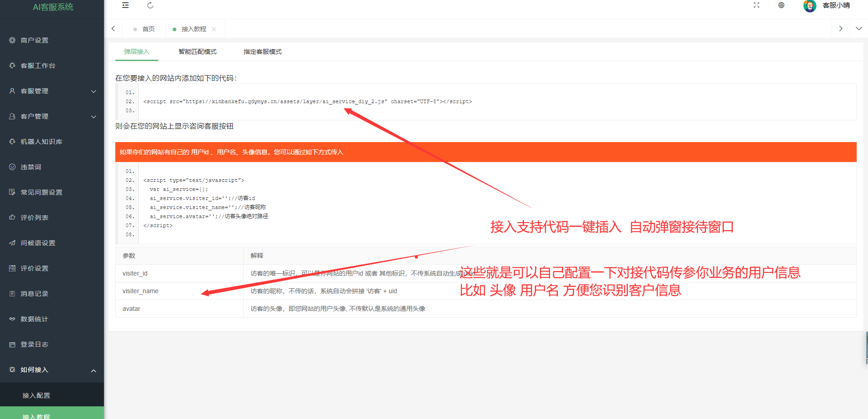
Task: Click the visiter_id parameter cell
Action: point(179,273)
